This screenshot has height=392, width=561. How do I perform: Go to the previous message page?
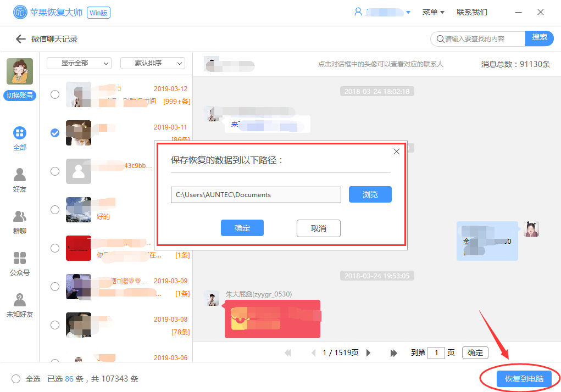click(313, 353)
